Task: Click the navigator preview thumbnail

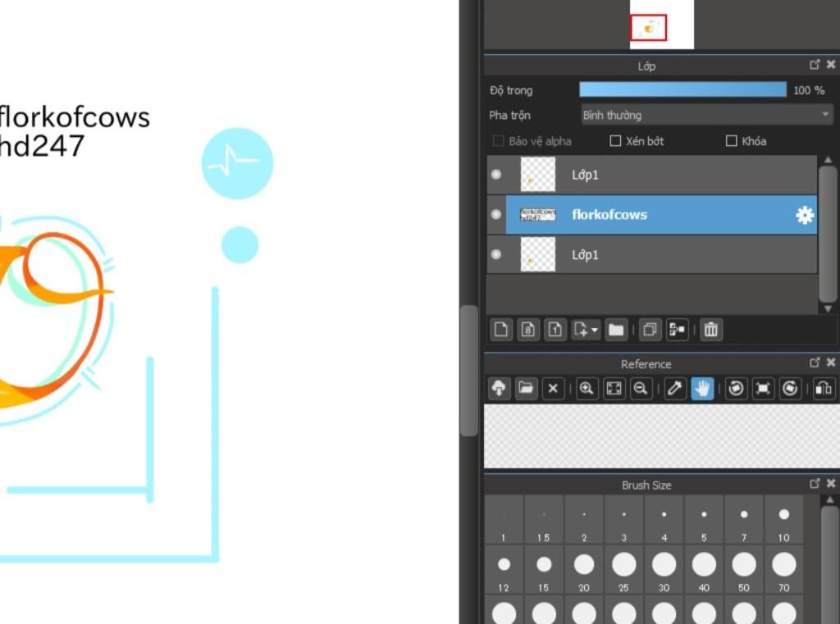Action: 662,25
